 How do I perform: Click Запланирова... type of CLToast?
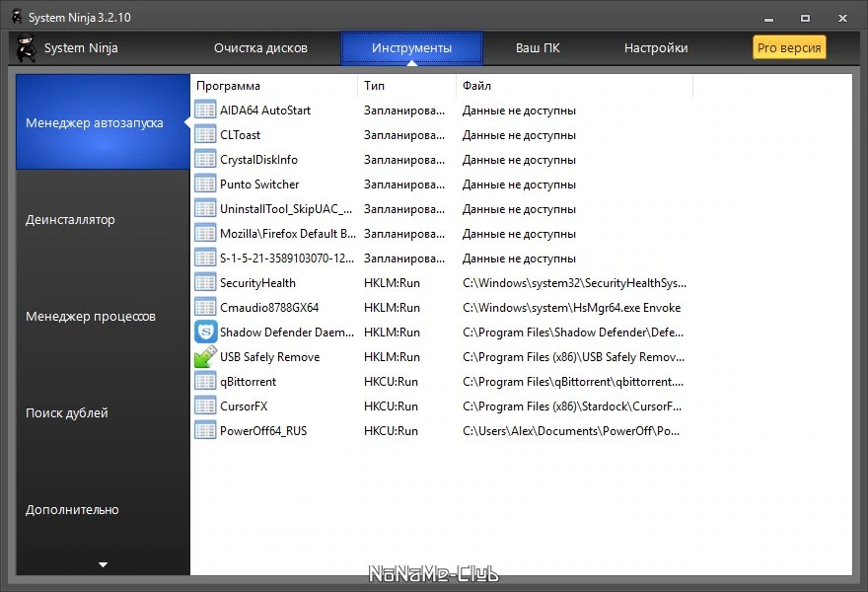[x=404, y=135]
